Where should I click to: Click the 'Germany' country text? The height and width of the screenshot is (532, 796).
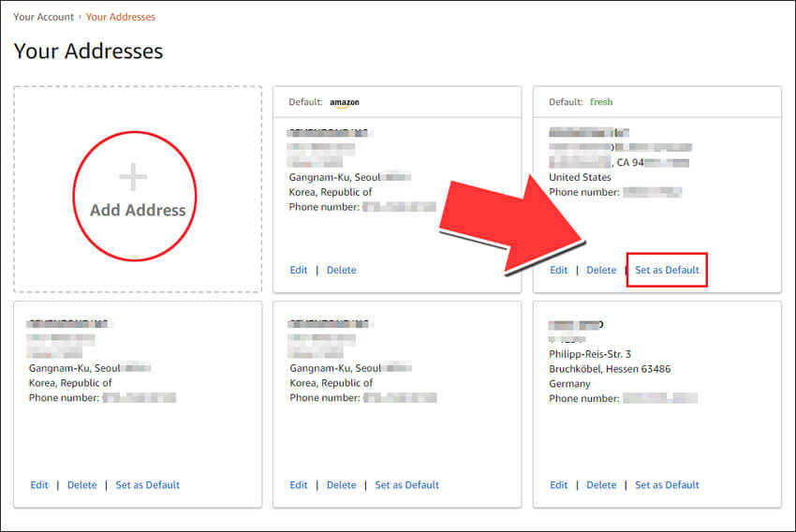click(569, 384)
